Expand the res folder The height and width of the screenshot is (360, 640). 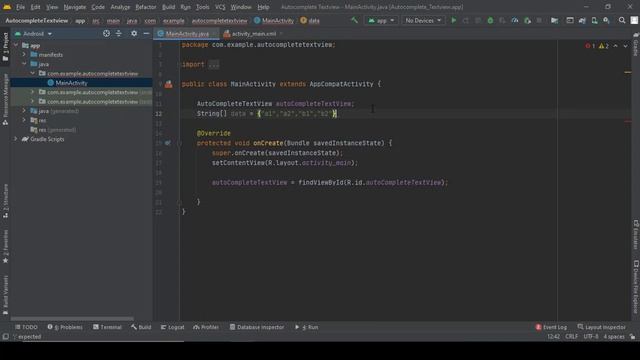(24, 120)
